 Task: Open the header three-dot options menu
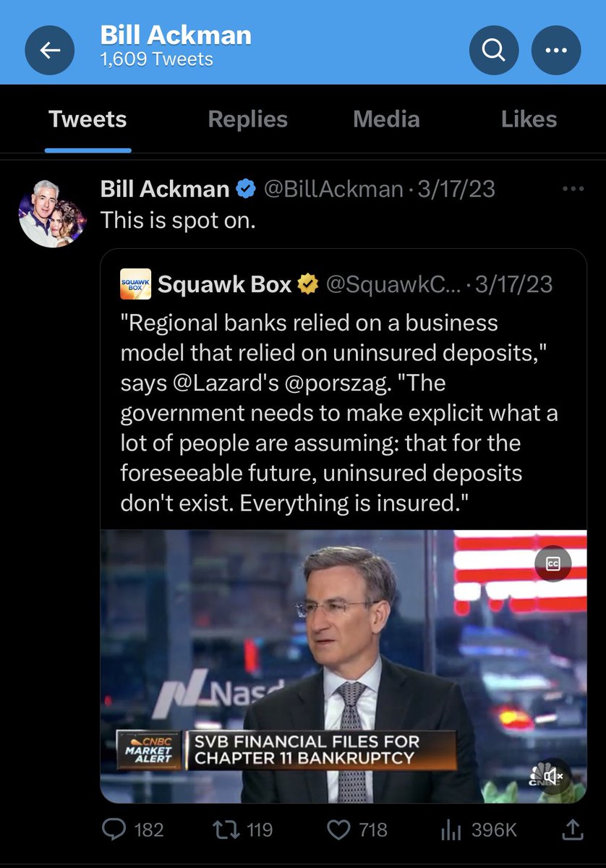pos(556,50)
